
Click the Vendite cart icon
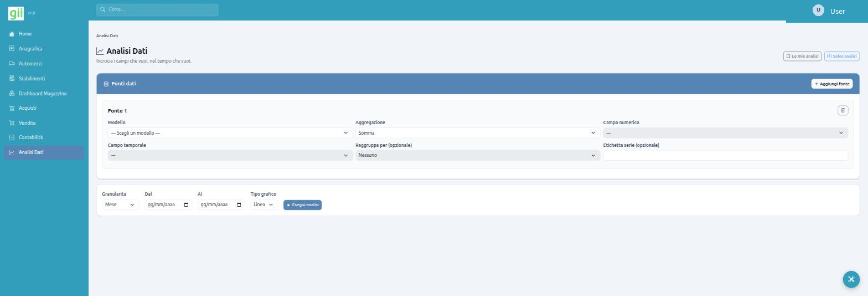[x=12, y=123]
